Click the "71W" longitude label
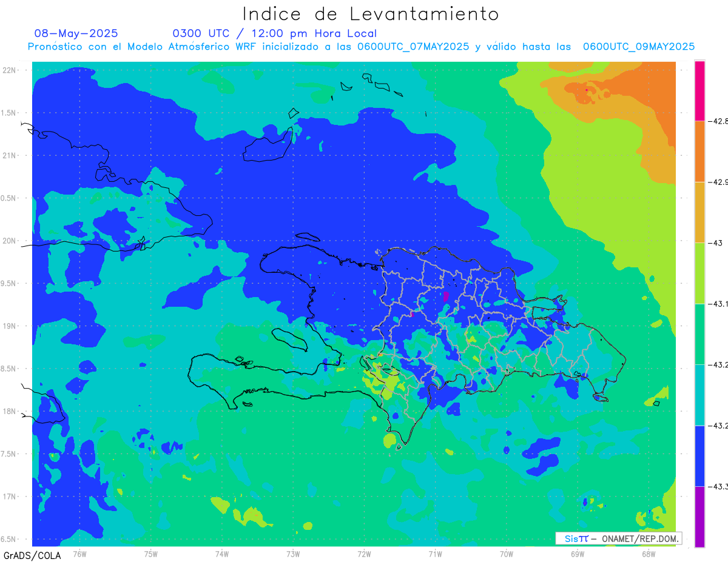728x562 pixels. click(x=436, y=554)
